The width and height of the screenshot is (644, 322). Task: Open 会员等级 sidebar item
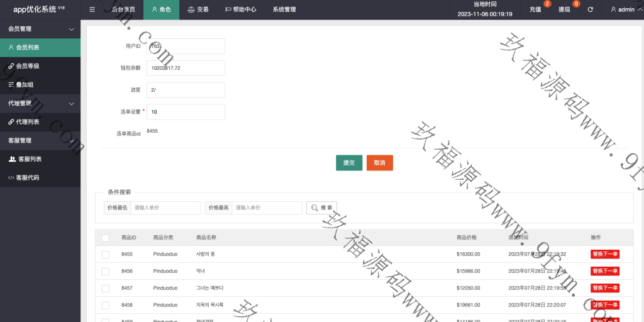click(40, 66)
